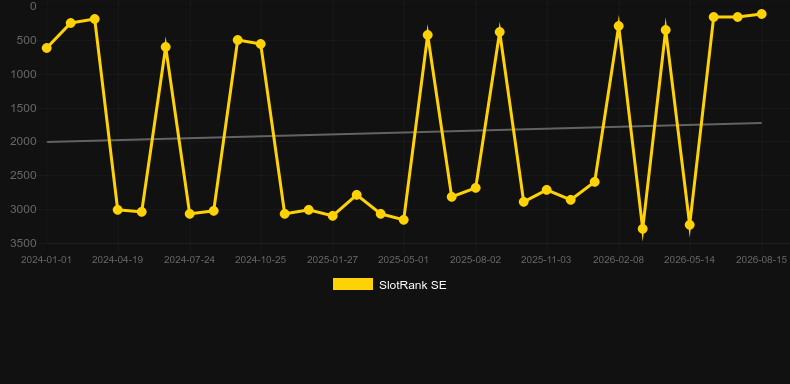This screenshot has height=384, width=790.
Task: Select the final data point at 2026-08-15
Action: coord(761,14)
